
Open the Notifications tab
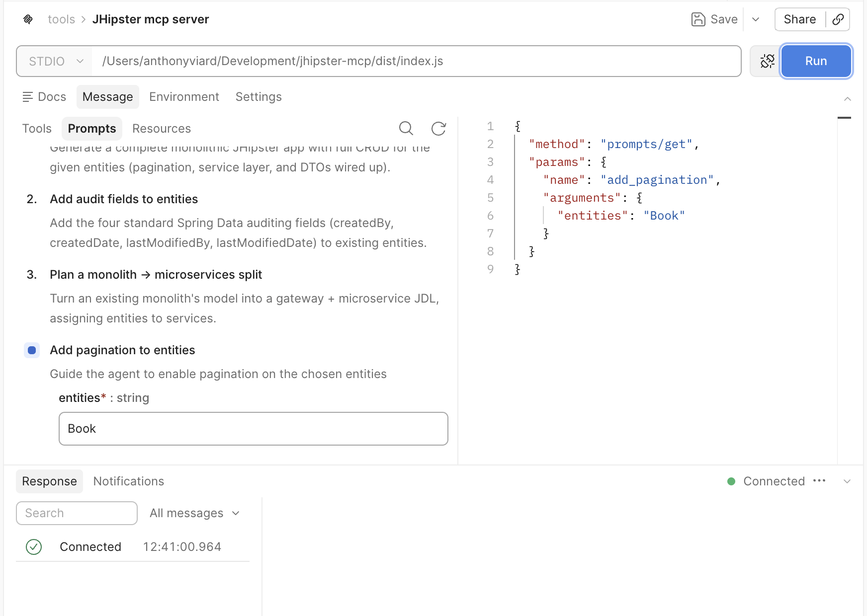129,481
